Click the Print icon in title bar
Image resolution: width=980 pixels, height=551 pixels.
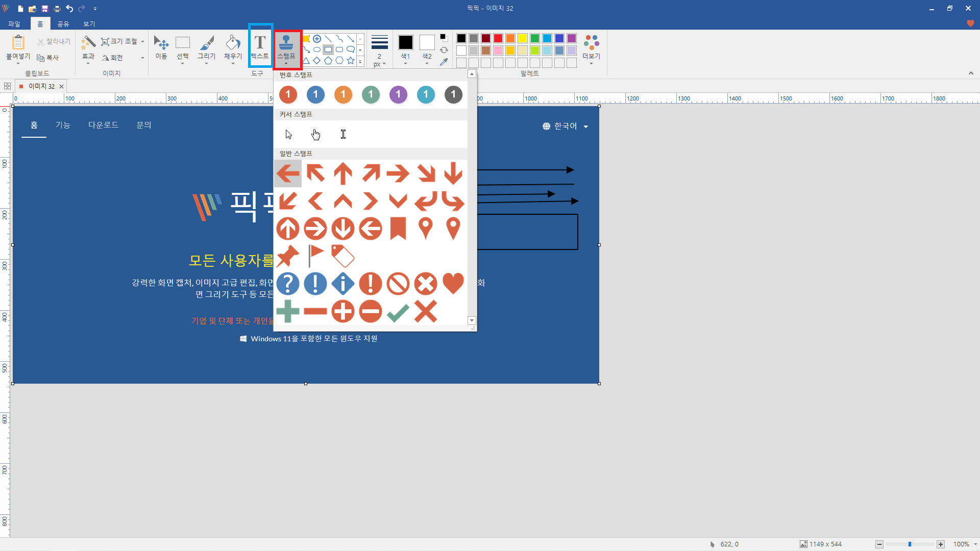[x=57, y=9]
